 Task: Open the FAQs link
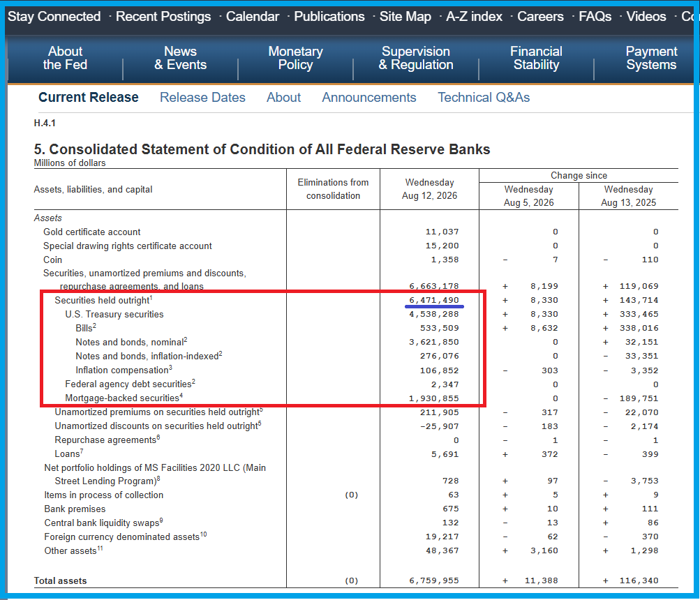coord(595,17)
